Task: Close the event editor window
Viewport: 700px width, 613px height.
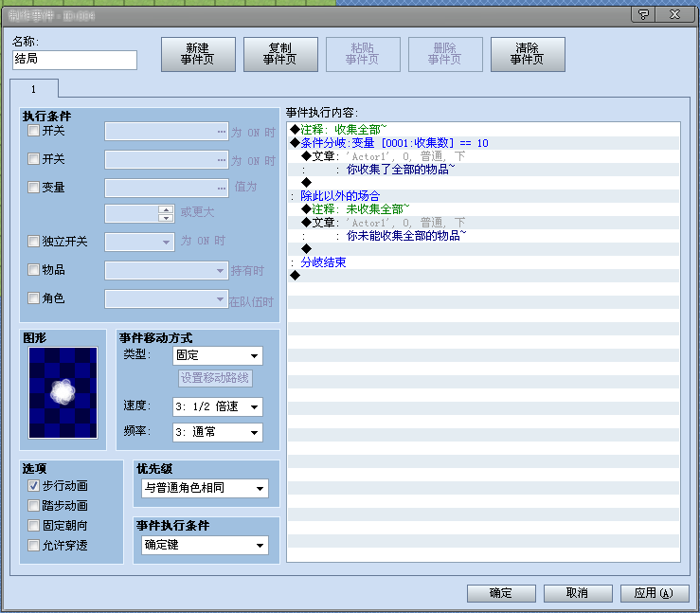Action: 674,15
